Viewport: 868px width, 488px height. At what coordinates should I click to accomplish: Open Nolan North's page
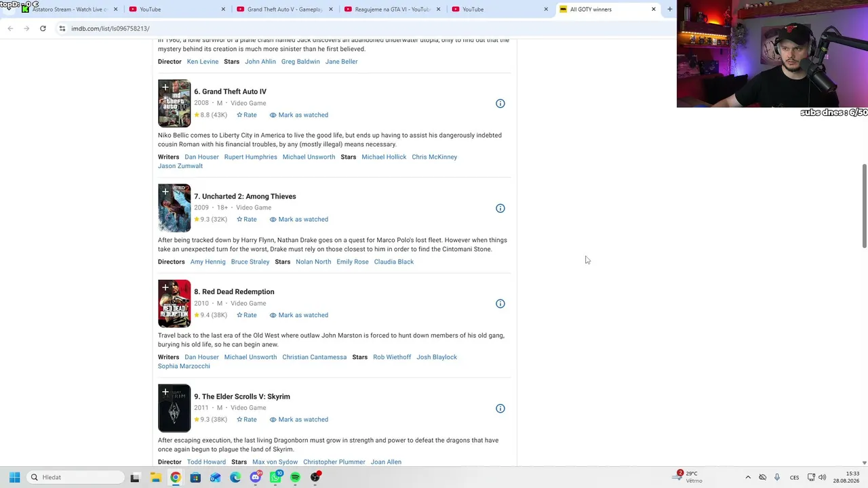(x=313, y=262)
